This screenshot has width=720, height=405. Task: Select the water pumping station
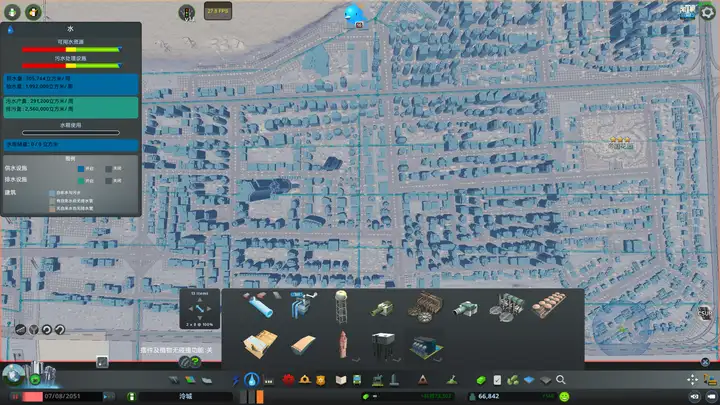(302, 304)
